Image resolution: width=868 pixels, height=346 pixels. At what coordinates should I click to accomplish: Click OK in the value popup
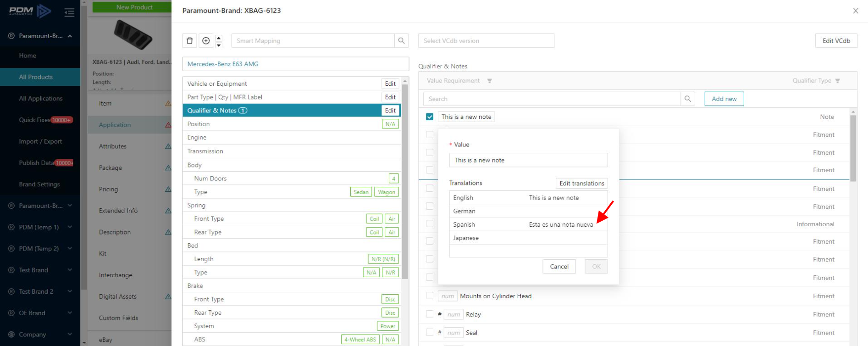tap(596, 267)
